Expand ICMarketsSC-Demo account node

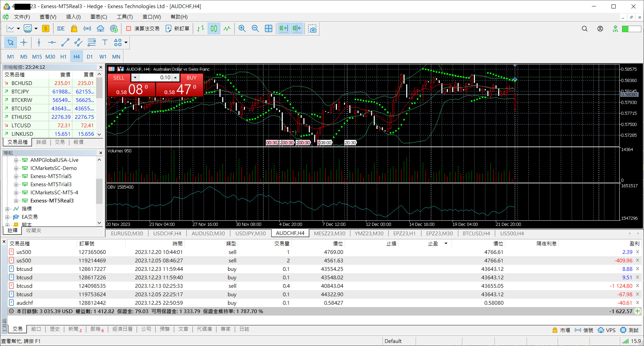(x=16, y=168)
